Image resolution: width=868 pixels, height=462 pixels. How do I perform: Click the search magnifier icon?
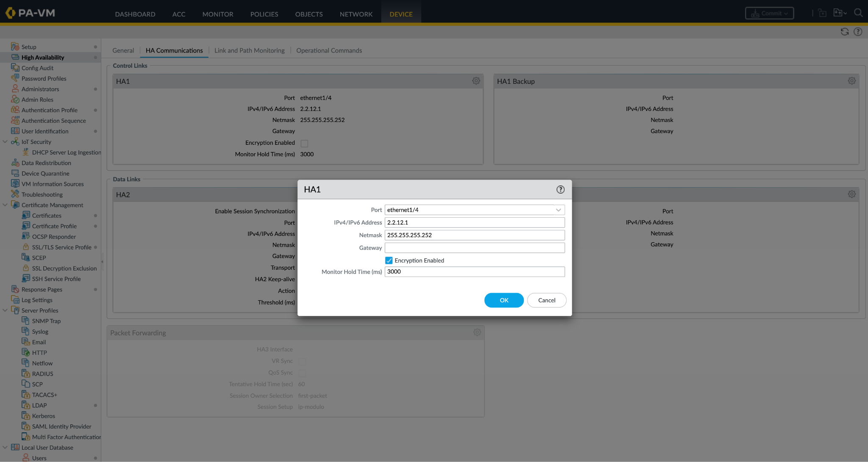tap(858, 13)
